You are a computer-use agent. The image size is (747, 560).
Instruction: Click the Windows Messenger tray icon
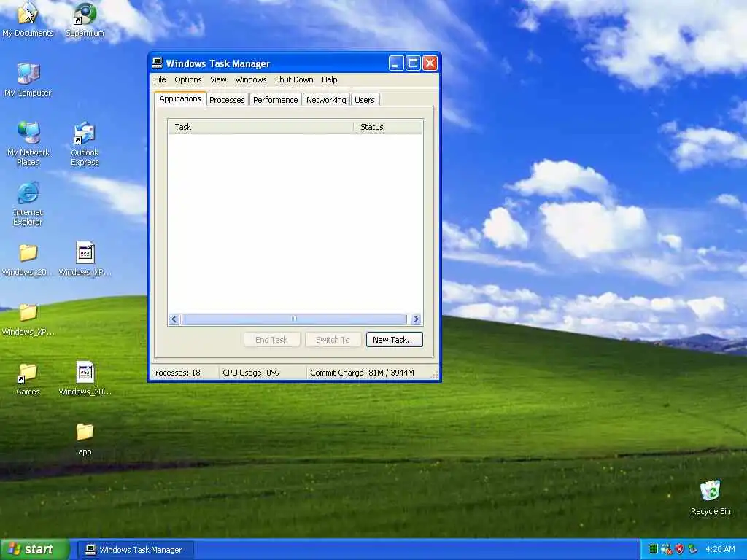667,549
